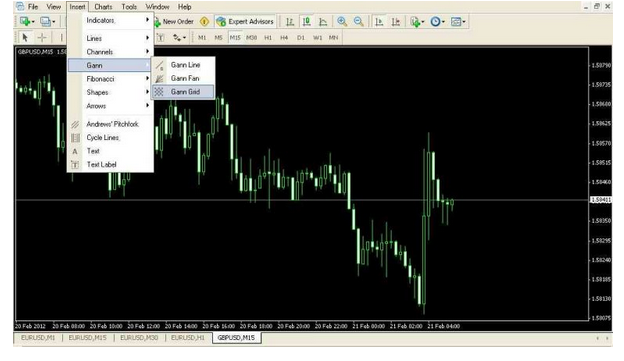The height and width of the screenshot is (361, 624).
Task: Switch to the EURUSD,M1 chart tab
Action: click(x=38, y=338)
